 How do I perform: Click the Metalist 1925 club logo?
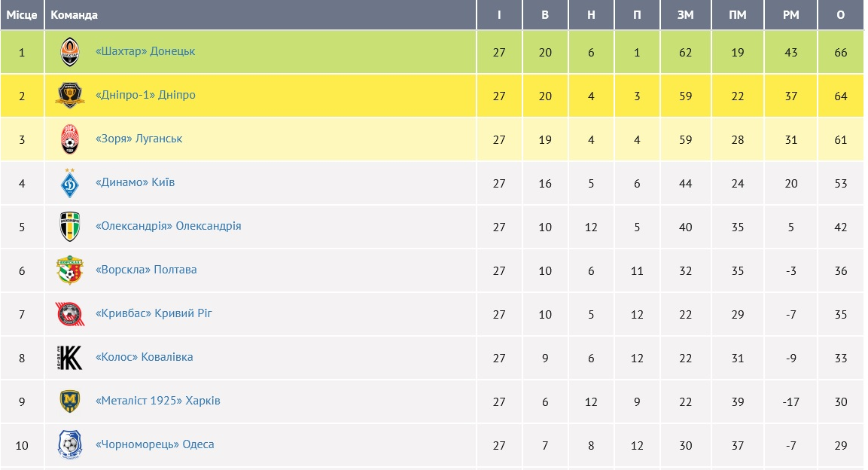click(70, 401)
